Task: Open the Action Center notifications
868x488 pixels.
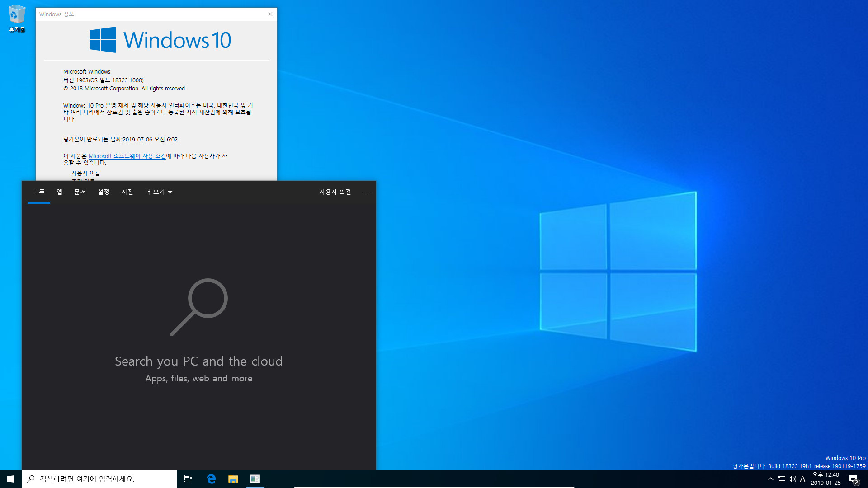Action: [x=854, y=479]
